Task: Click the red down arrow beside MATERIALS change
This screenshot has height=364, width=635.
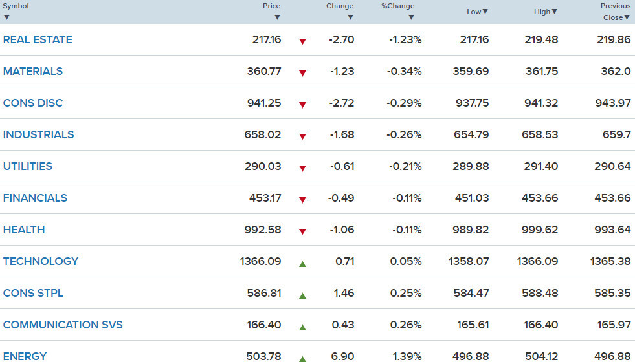Action: click(302, 73)
